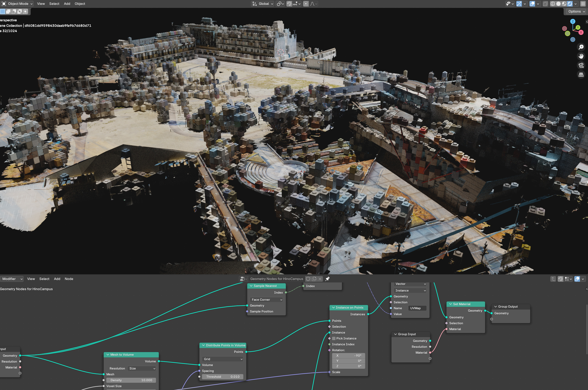This screenshot has width=588, height=390.
Task: Click the Options button in viewport
Action: click(576, 11)
